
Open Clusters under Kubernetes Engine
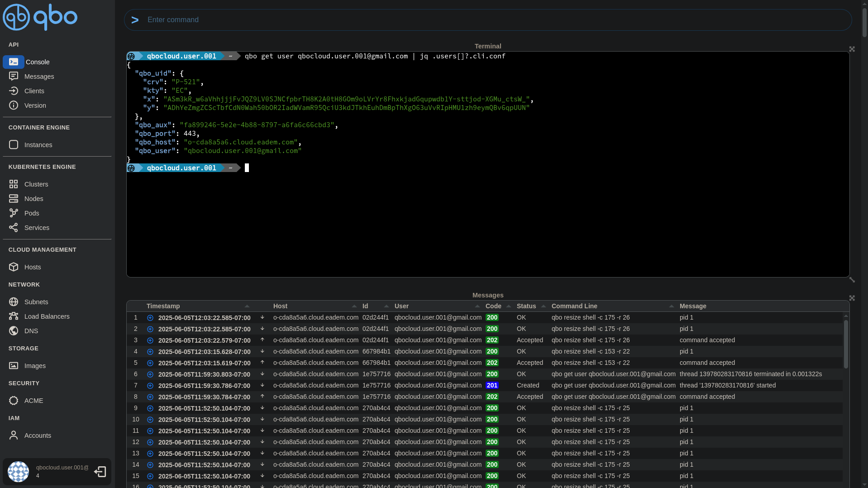coord(36,184)
